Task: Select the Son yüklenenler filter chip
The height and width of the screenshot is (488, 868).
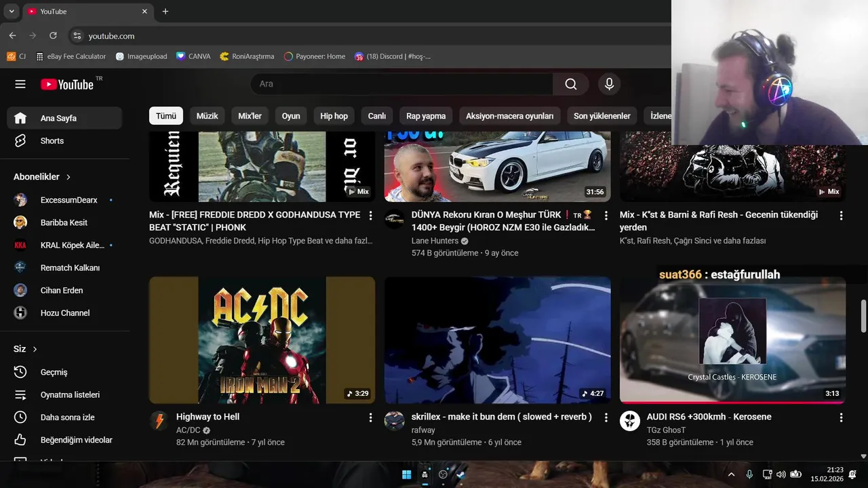Action: click(x=602, y=116)
